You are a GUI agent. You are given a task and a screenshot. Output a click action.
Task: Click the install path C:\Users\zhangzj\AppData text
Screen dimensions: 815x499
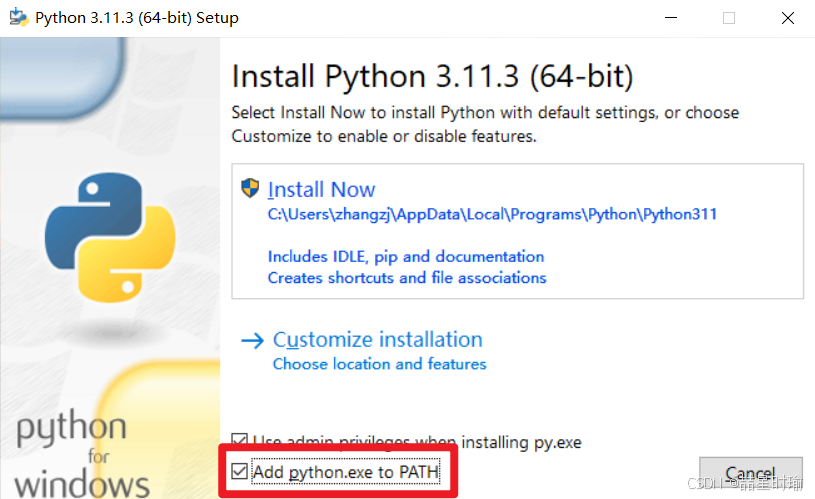tap(492, 214)
